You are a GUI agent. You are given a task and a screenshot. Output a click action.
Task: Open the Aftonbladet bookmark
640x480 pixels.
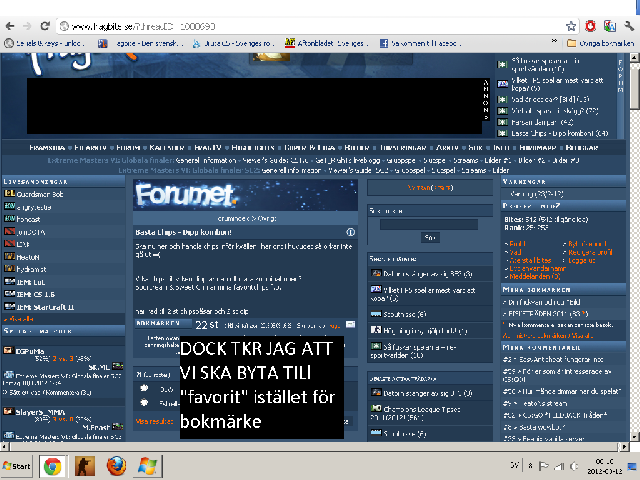click(327, 43)
